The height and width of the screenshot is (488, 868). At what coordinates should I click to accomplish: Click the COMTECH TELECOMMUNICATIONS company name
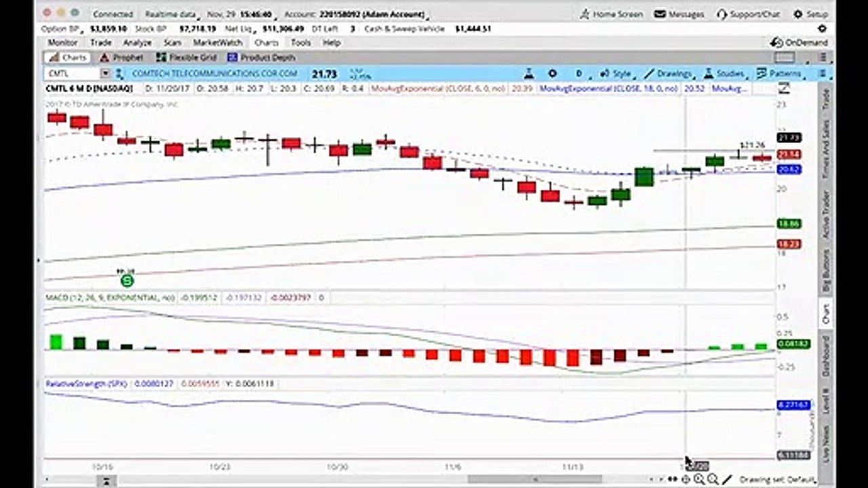215,74
